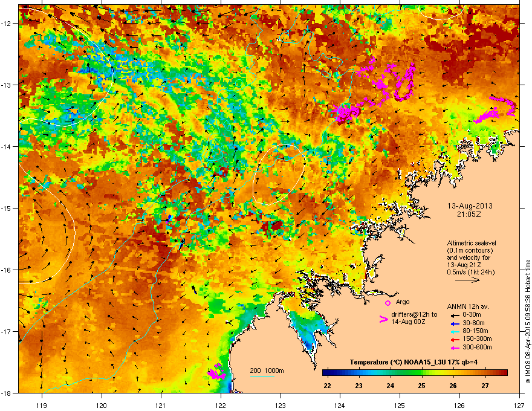Click the colorbar tick label 24

click(x=391, y=386)
